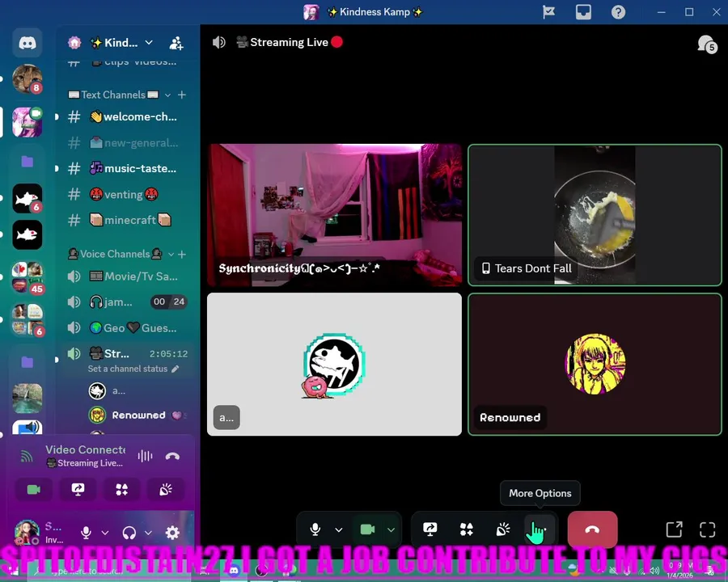This screenshot has width=728, height=582.
Task: Open More Options in the call bar
Action: point(539,529)
